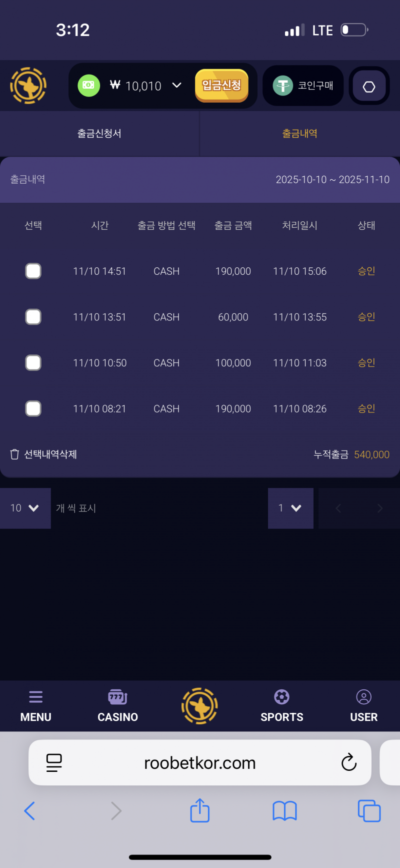Expand the ₩ 10,010 balance dropdown
The image size is (400, 868).
pos(176,86)
